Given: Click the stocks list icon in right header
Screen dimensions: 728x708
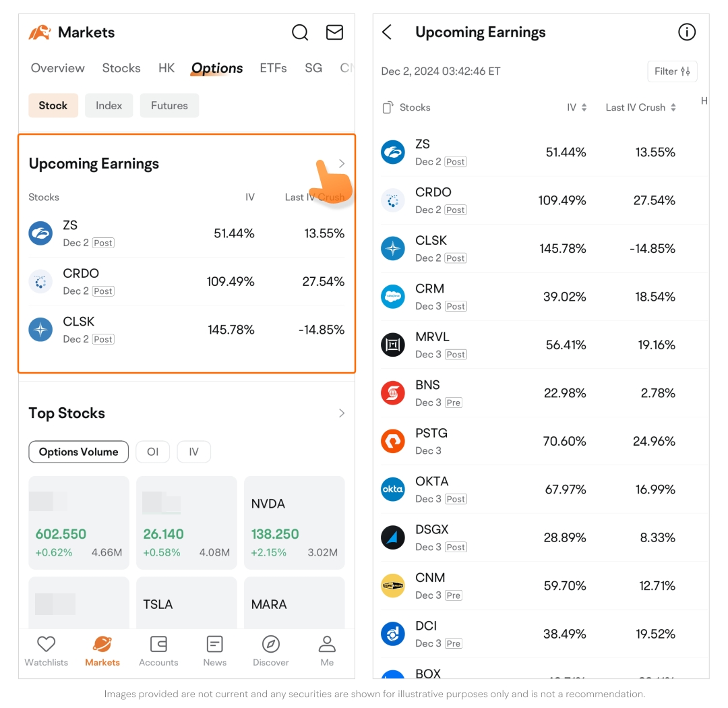Looking at the screenshot, I should [x=387, y=107].
